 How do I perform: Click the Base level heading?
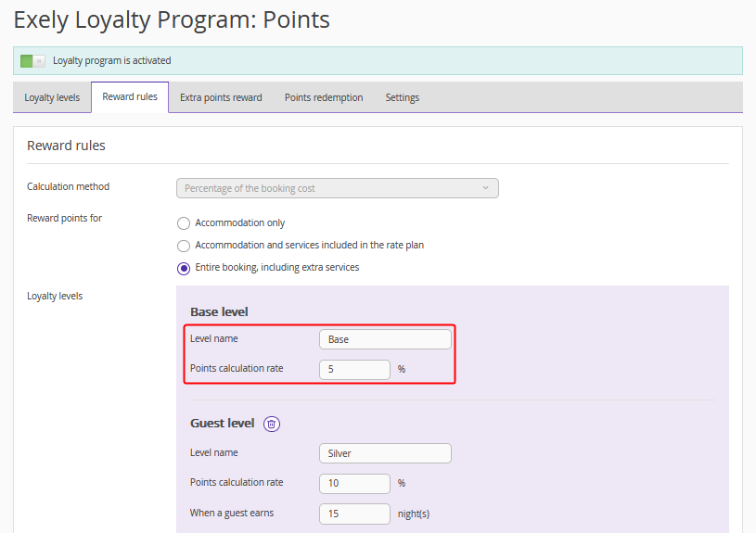219,312
